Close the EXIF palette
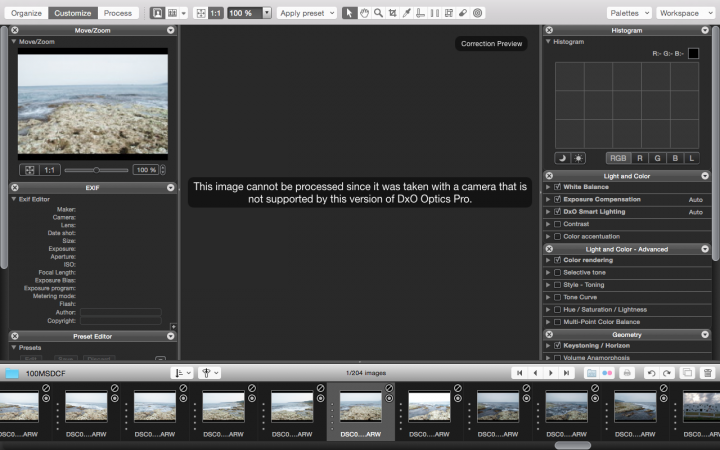 [x=15, y=187]
